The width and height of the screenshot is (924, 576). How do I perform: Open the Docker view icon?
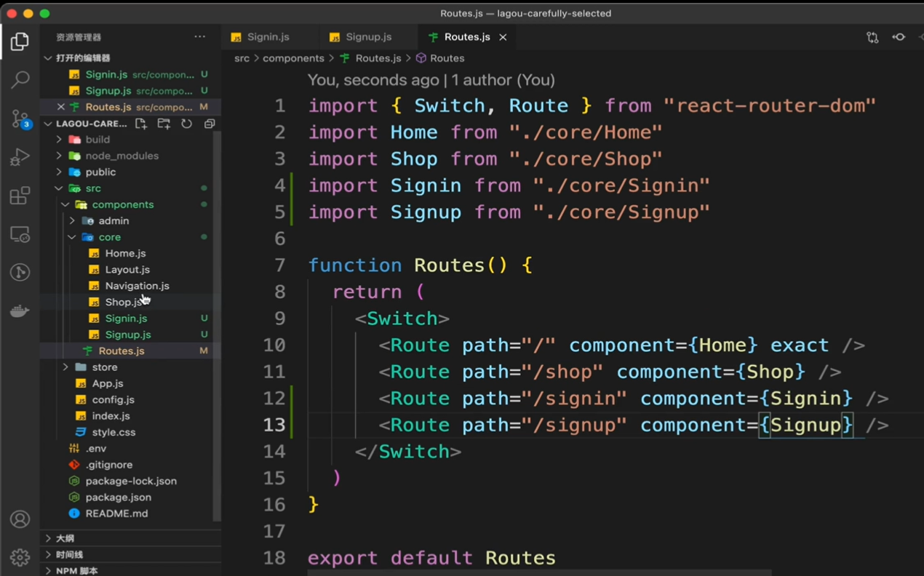20,311
